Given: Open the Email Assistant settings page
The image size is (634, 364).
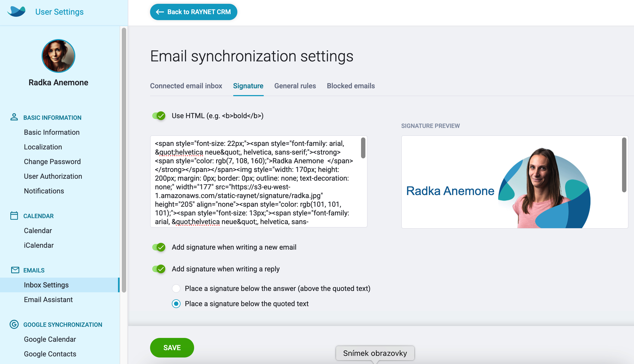Looking at the screenshot, I should tap(48, 300).
